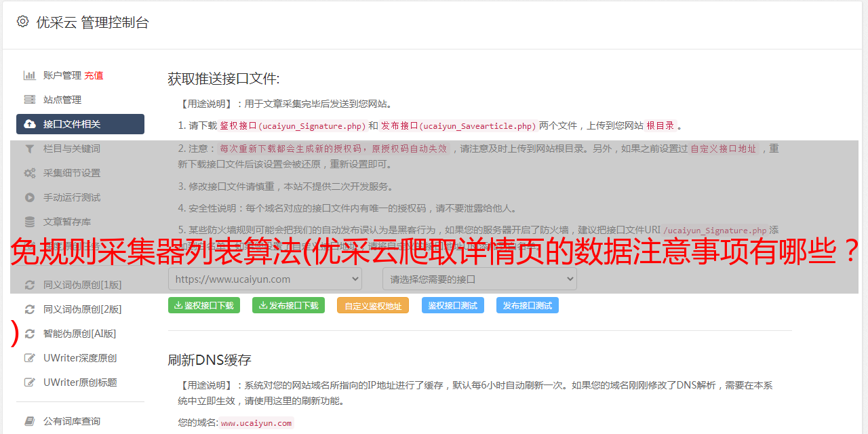Click the red 充值 link
The image size is (868, 434).
tap(94, 75)
